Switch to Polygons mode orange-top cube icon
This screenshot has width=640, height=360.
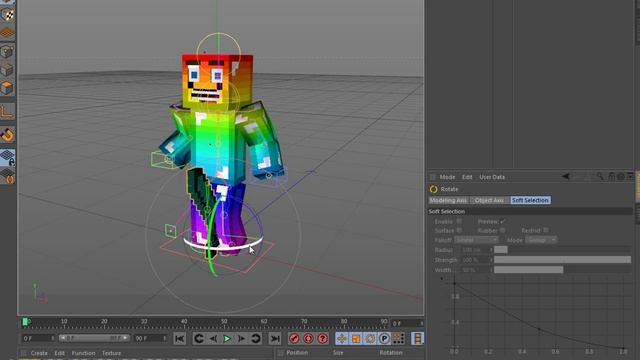click(7, 87)
